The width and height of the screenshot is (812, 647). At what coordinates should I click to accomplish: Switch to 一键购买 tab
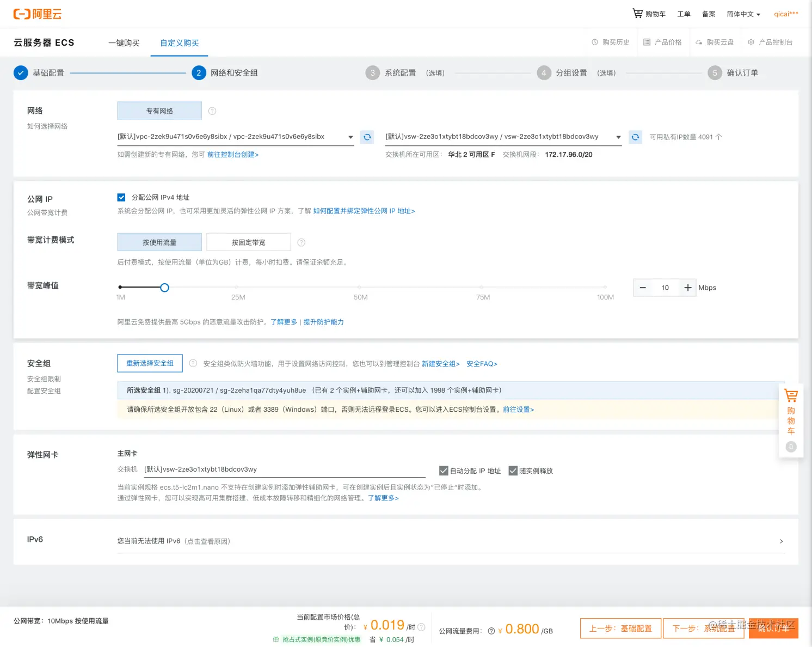124,42
